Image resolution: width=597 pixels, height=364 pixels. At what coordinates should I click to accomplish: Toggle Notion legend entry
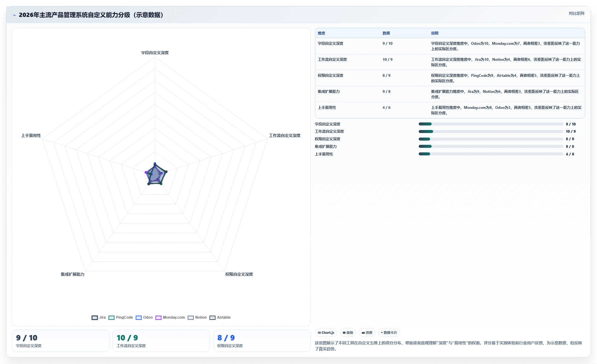coord(197,317)
